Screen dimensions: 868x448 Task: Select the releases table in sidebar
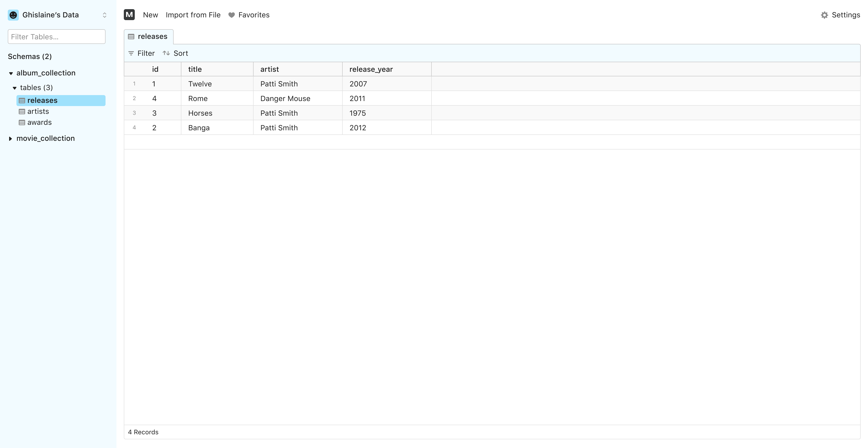[61, 100]
